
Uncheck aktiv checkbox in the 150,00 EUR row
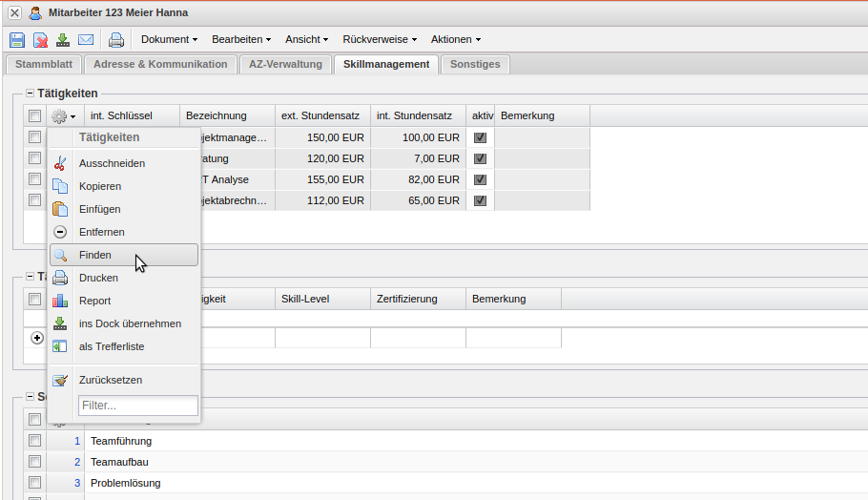click(x=480, y=137)
